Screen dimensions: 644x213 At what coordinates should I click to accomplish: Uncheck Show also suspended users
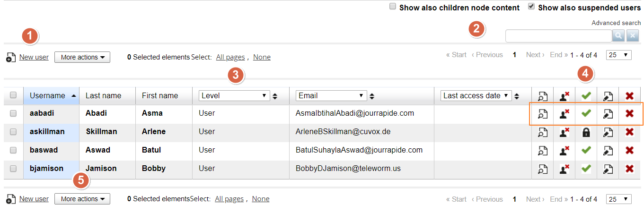[531, 7]
